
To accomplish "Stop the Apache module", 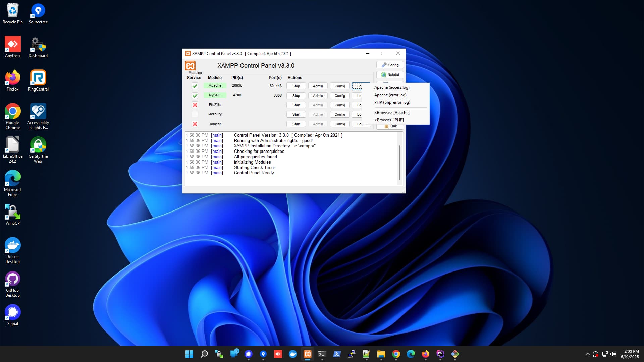I will [296, 86].
